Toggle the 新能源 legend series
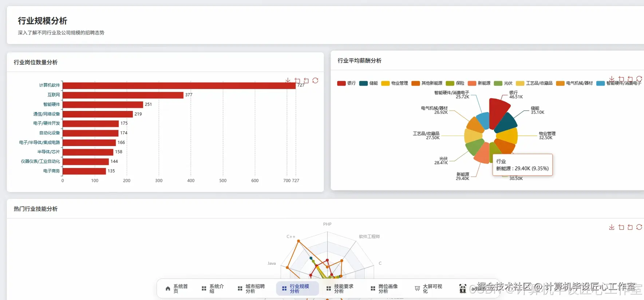Image resolution: width=644 pixels, height=300 pixels. tap(479, 83)
